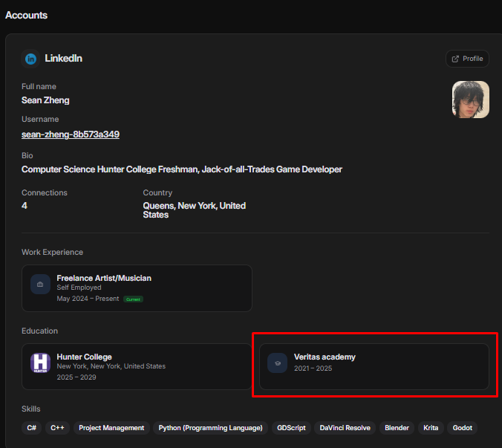Click the Queens, New York country value
This screenshot has width=502, height=448.
point(195,210)
